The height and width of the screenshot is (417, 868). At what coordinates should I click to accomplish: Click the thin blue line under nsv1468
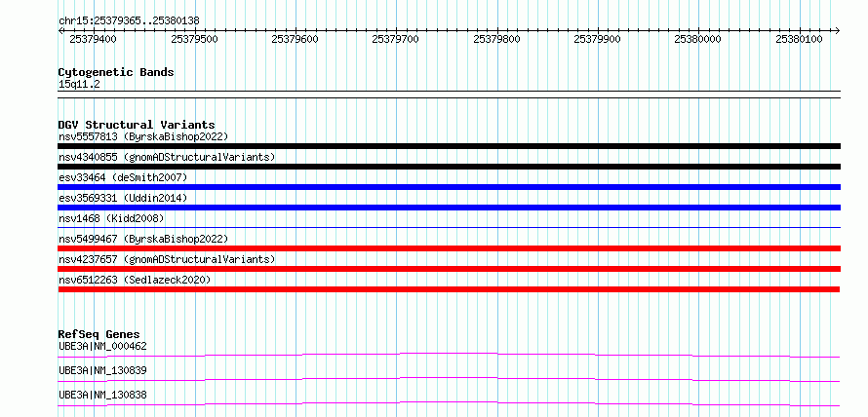click(x=449, y=227)
